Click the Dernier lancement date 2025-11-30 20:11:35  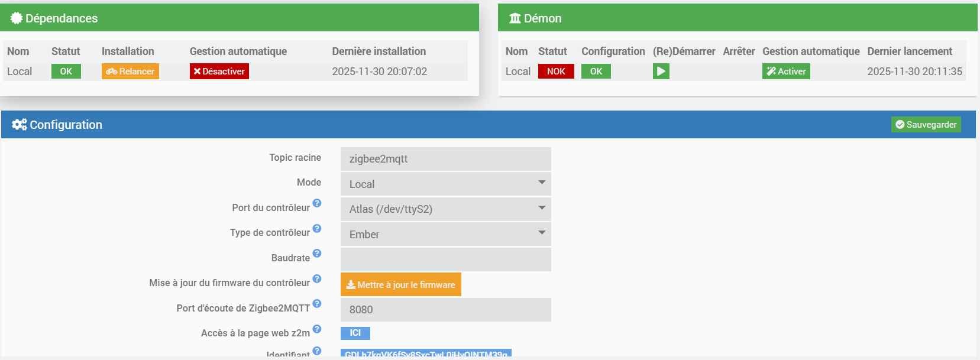(x=915, y=72)
